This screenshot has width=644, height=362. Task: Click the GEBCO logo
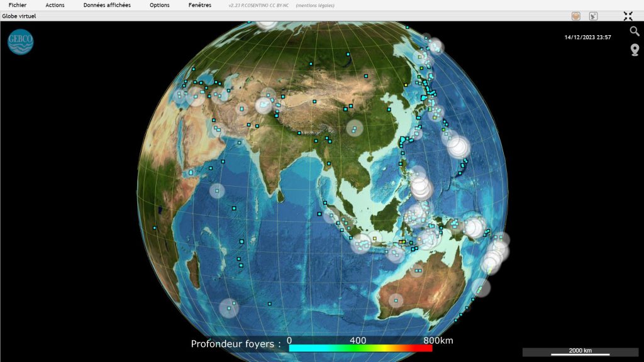(20, 42)
